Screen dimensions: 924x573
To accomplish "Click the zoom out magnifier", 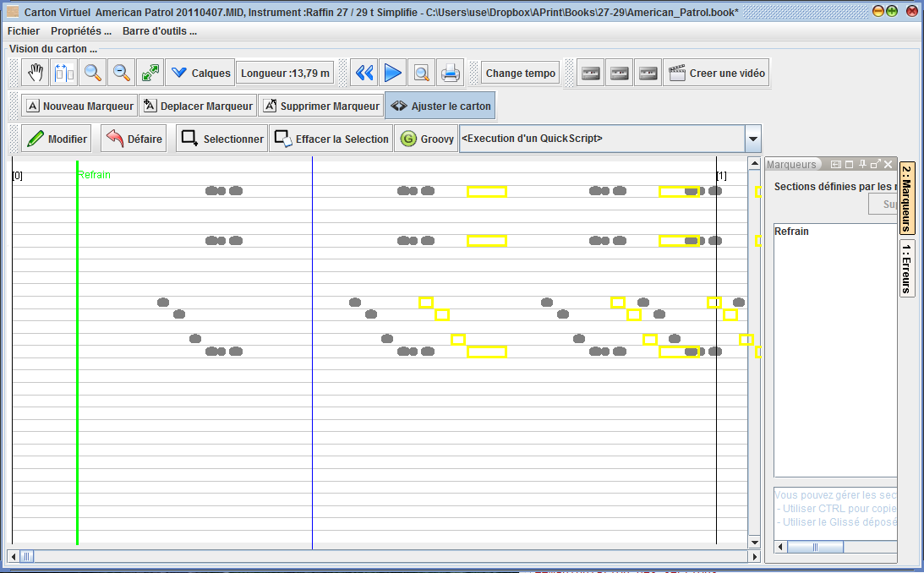I will coord(122,74).
